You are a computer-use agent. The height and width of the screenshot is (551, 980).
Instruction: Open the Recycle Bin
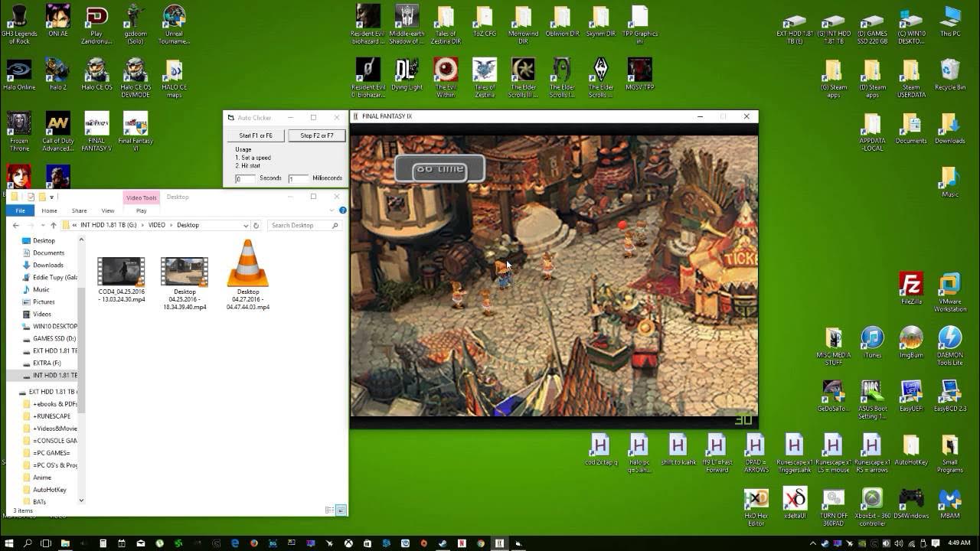pos(950,74)
